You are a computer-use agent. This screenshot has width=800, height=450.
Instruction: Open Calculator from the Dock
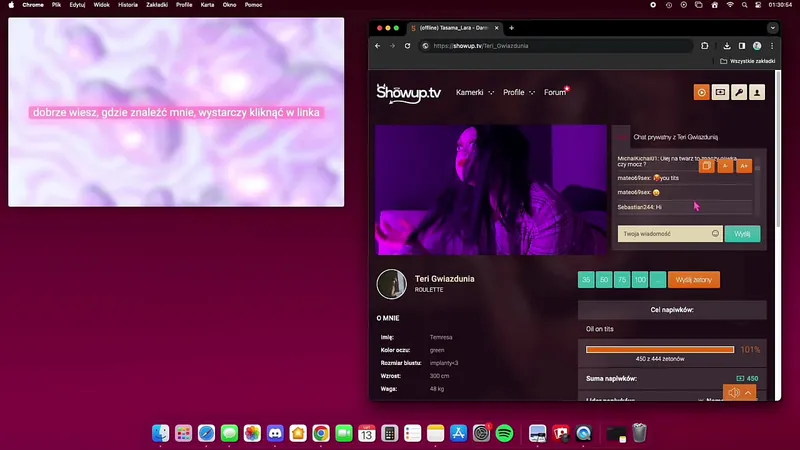pyautogui.click(x=389, y=433)
